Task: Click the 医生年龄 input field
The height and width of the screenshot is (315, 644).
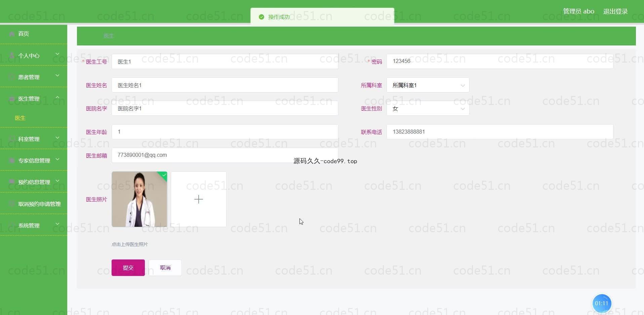Action: point(225,132)
